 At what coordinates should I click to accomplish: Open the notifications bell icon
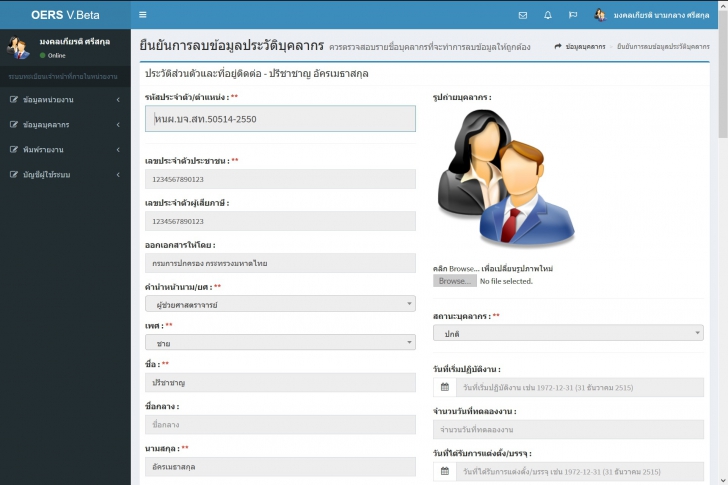[x=548, y=15]
